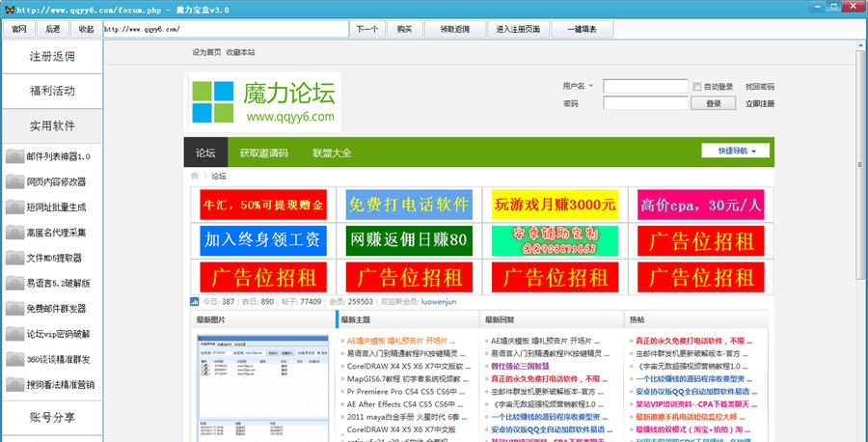Viewport: 868px width, 442px height.
Task: Open orange AE婚庆模板 thread in 最新主题
Action: (x=401, y=341)
